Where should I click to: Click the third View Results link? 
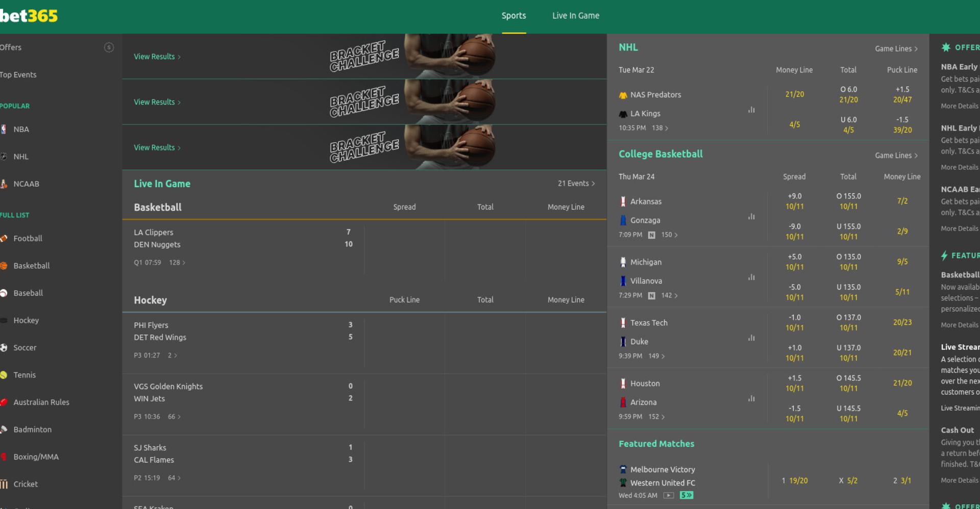click(157, 147)
